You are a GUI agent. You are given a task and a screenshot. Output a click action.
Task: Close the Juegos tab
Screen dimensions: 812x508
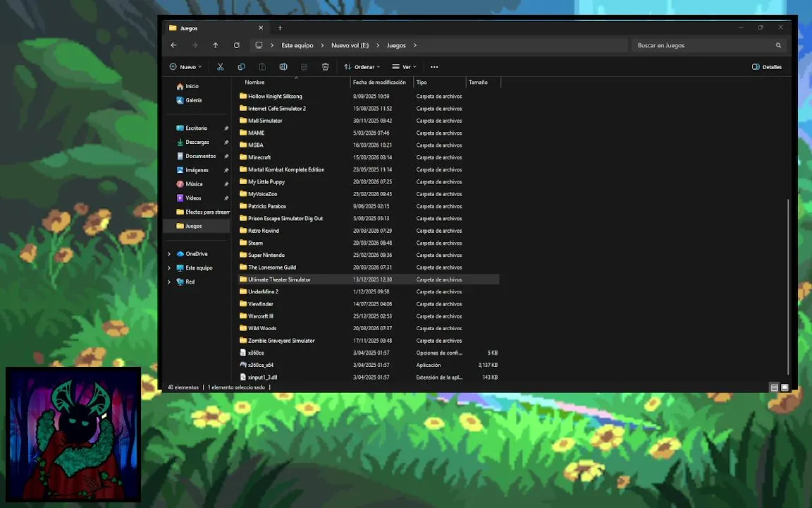click(x=261, y=28)
